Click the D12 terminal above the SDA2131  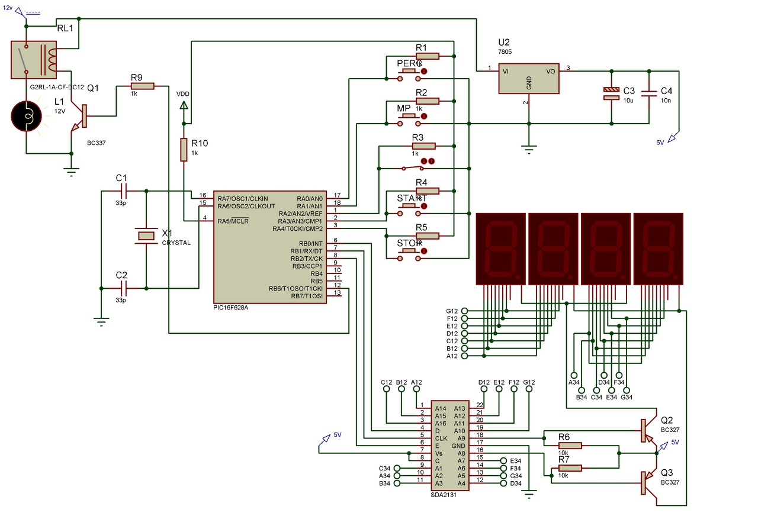coord(484,390)
